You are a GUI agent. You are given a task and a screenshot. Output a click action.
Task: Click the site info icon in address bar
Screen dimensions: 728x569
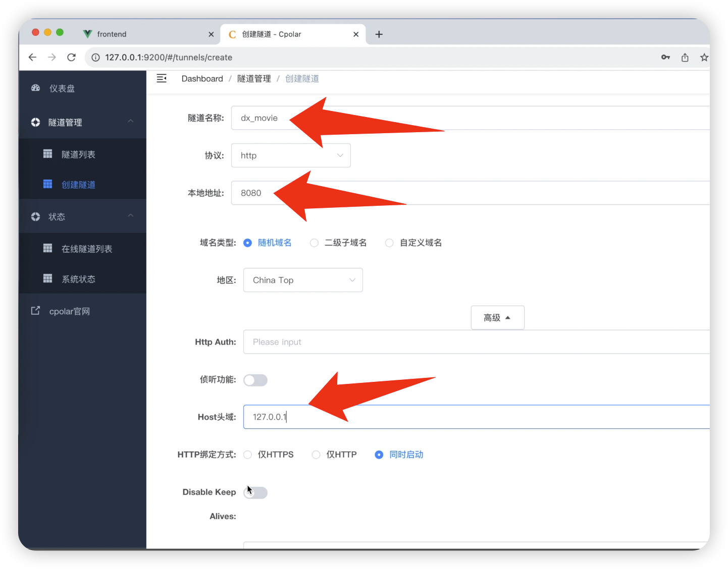[95, 58]
